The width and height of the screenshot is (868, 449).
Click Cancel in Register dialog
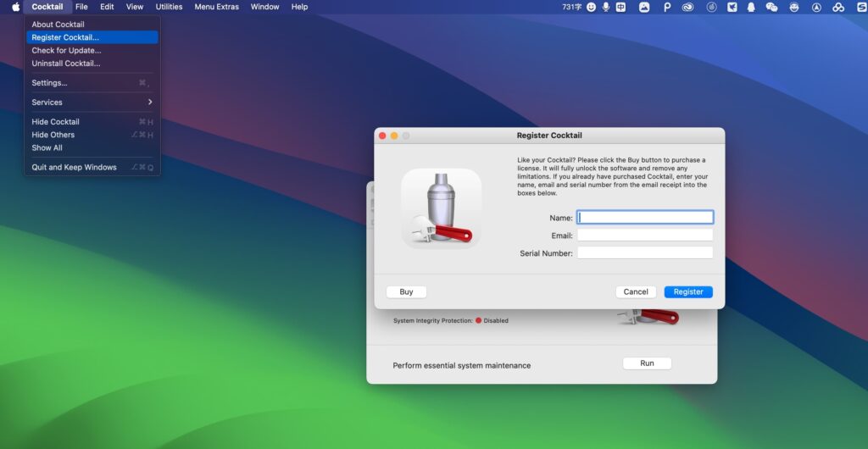point(636,292)
